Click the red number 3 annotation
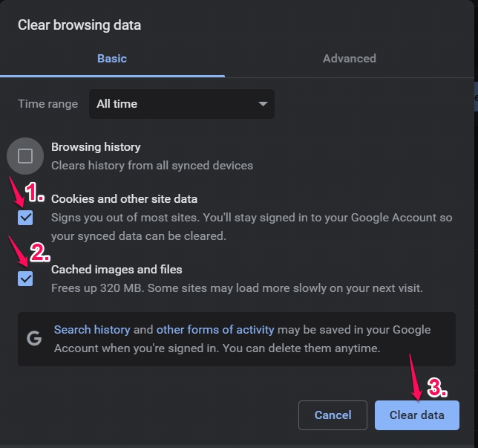478x448 pixels. coord(438,388)
